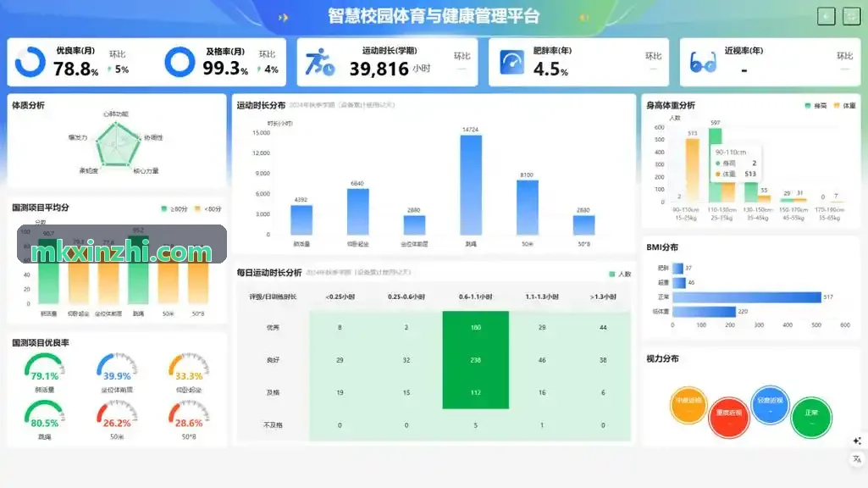
Task: Click the green 正常 vision bubble
Action: 811,417
